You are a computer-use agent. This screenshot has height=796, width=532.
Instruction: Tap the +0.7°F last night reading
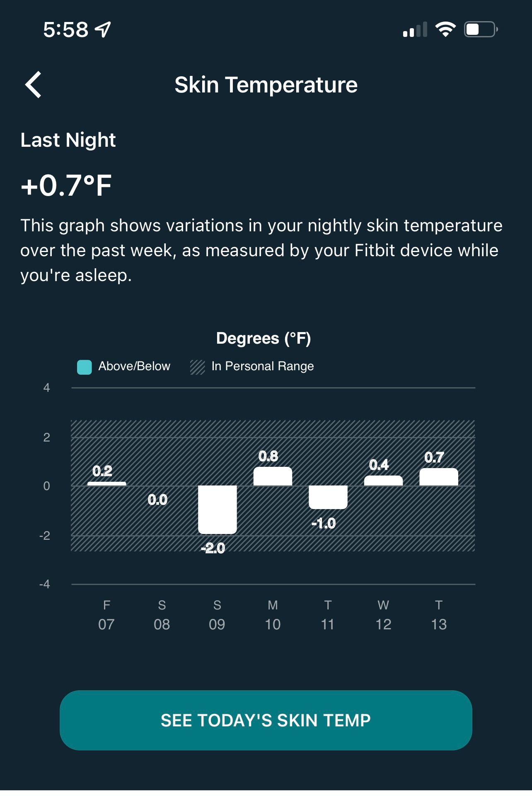66,185
